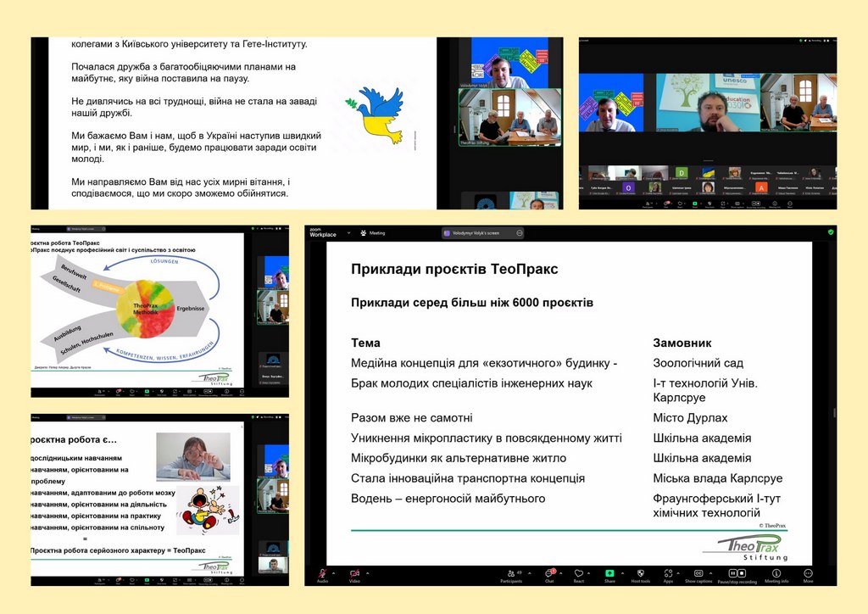Click the zoom Workplace logo
Viewport: 868px width, 614px height.
click(x=323, y=232)
